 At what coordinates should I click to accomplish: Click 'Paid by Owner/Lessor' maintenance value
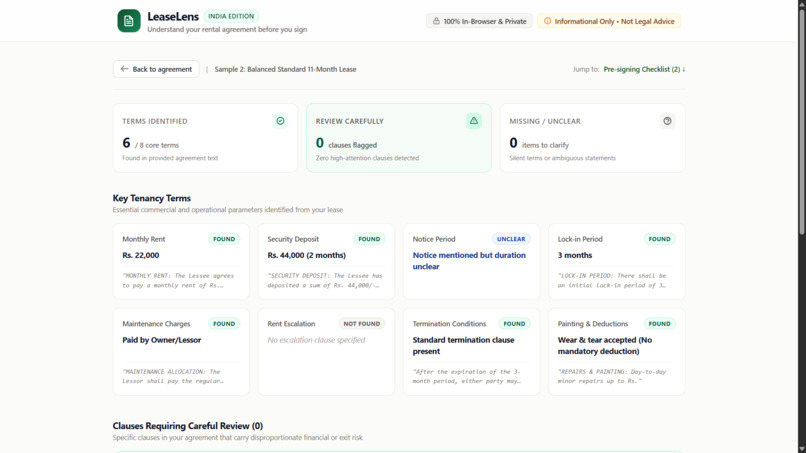tap(161, 340)
